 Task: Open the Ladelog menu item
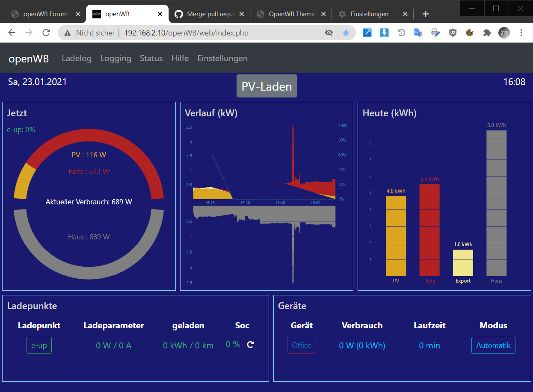(x=77, y=58)
